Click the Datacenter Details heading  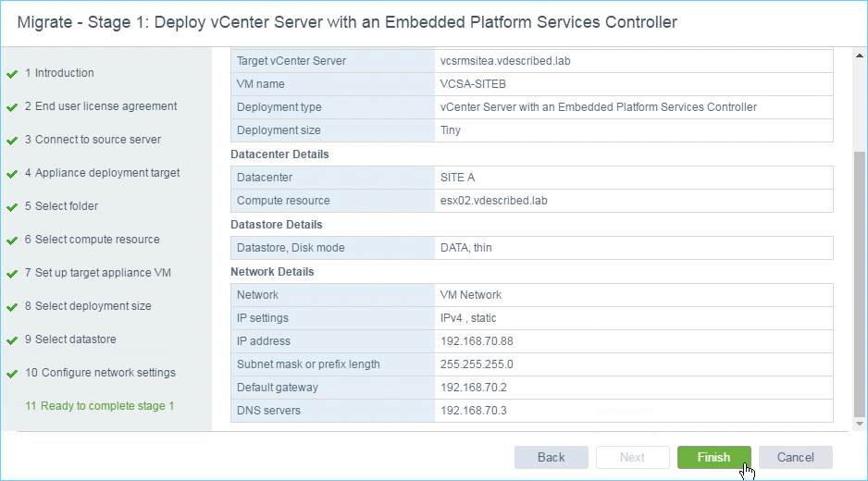coord(279,154)
